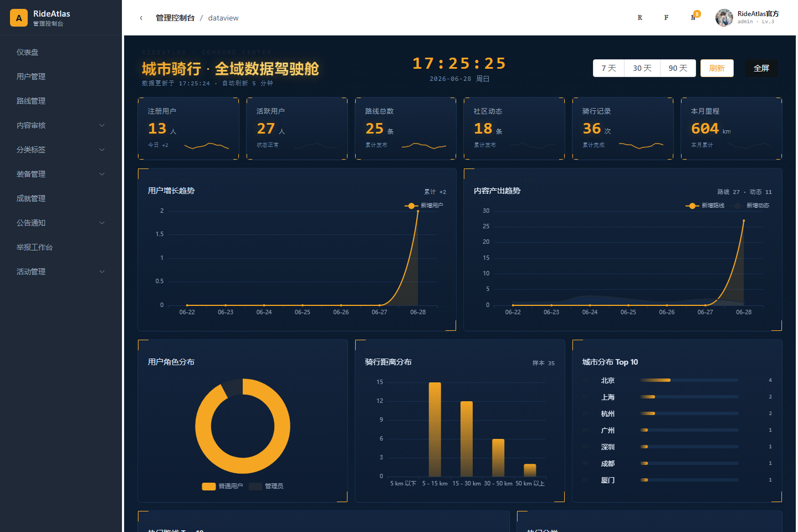Click the 骑行距离分布 panel title

[388, 362]
